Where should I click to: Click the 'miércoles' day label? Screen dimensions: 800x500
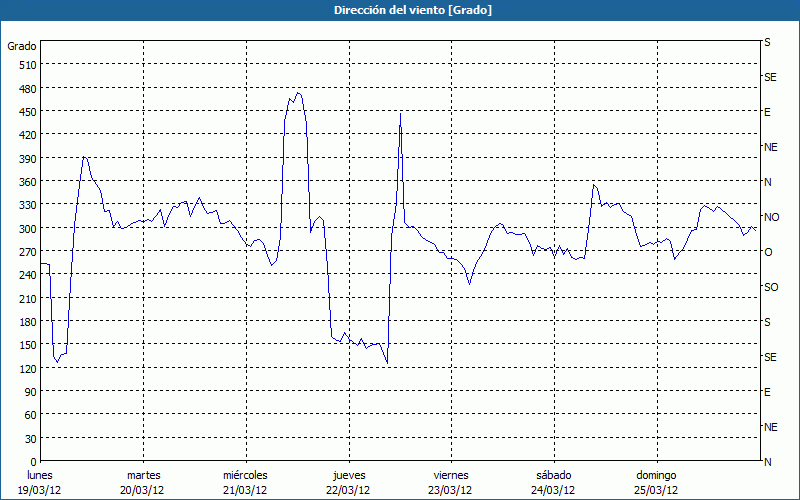(x=245, y=476)
